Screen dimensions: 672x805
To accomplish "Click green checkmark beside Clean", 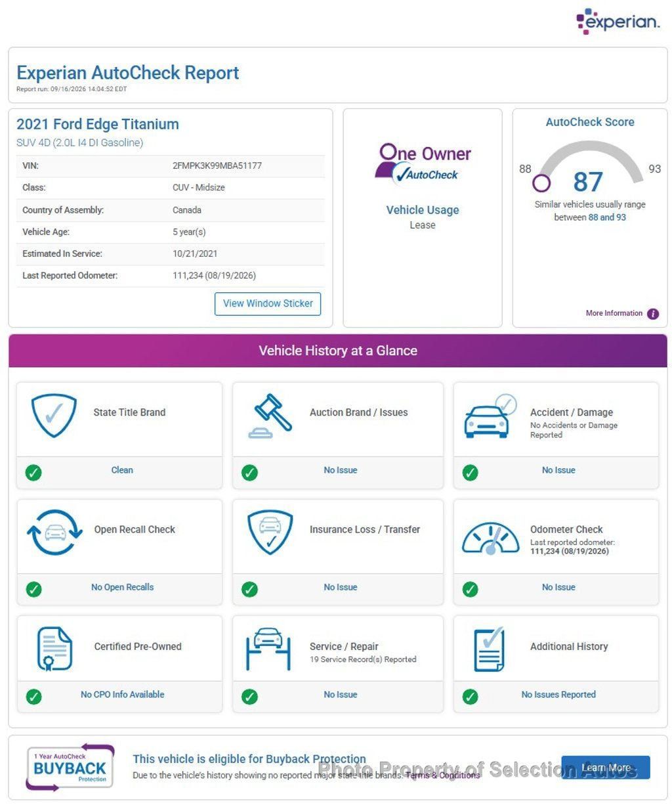I will tap(33, 472).
